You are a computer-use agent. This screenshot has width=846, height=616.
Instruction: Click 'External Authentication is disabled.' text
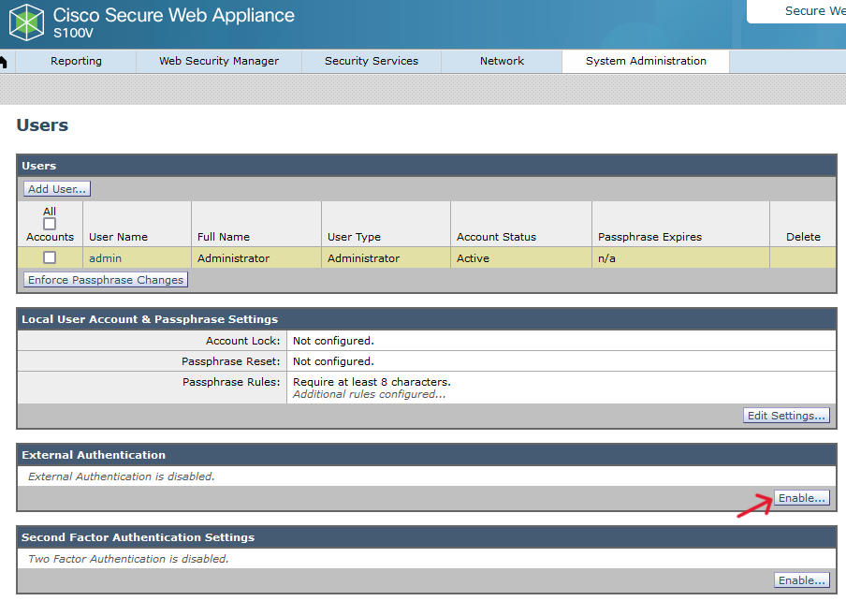[x=122, y=477]
